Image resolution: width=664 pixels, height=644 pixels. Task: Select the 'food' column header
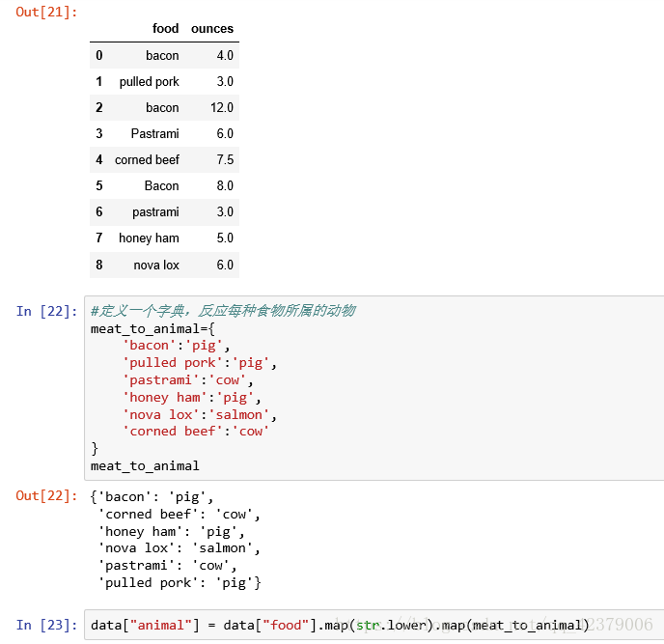(x=166, y=28)
